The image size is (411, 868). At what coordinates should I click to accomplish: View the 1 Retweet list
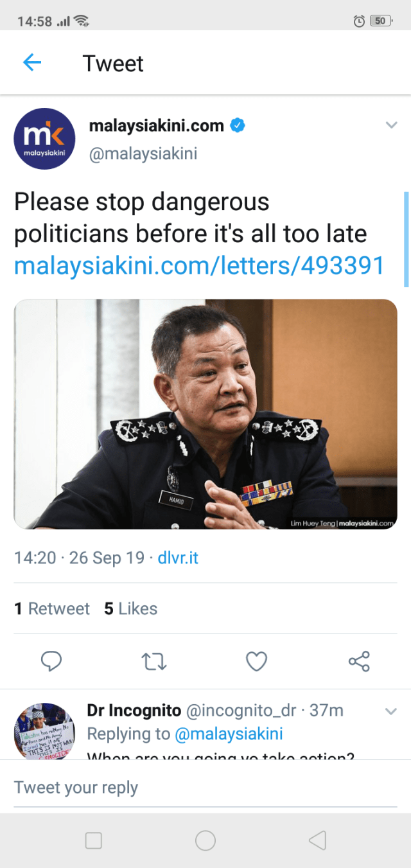click(52, 608)
